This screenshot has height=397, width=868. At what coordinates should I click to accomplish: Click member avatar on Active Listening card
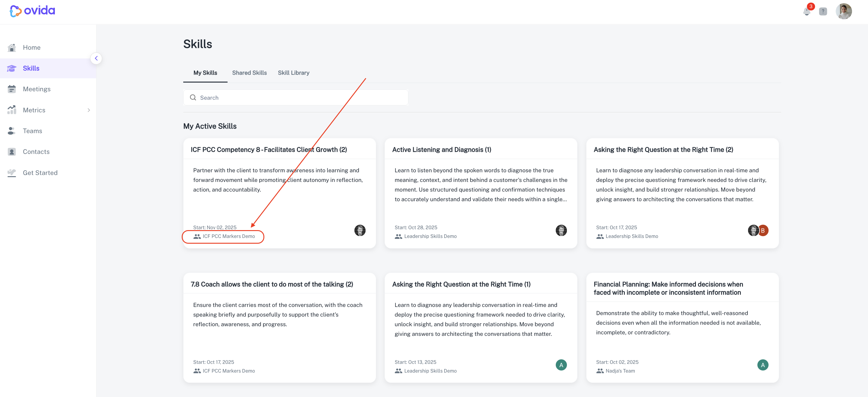pos(561,230)
